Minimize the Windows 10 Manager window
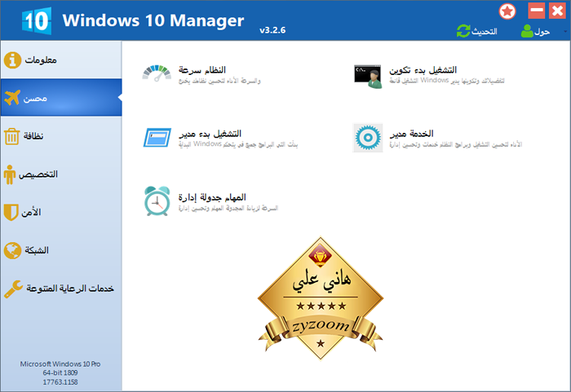The height and width of the screenshot is (392, 571). pos(537,11)
